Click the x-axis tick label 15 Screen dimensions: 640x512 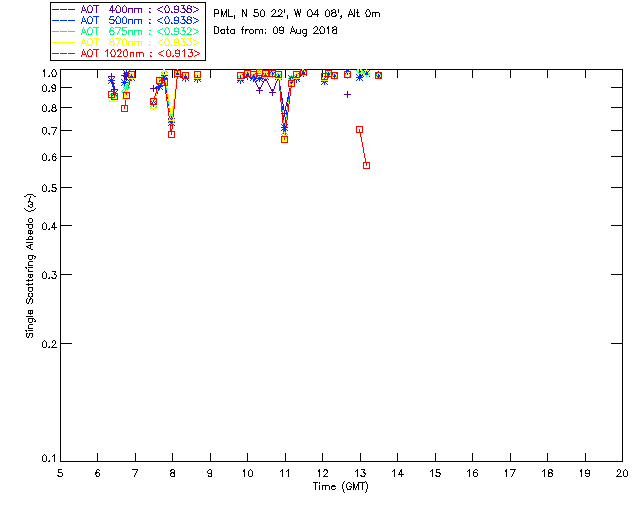[x=435, y=473]
